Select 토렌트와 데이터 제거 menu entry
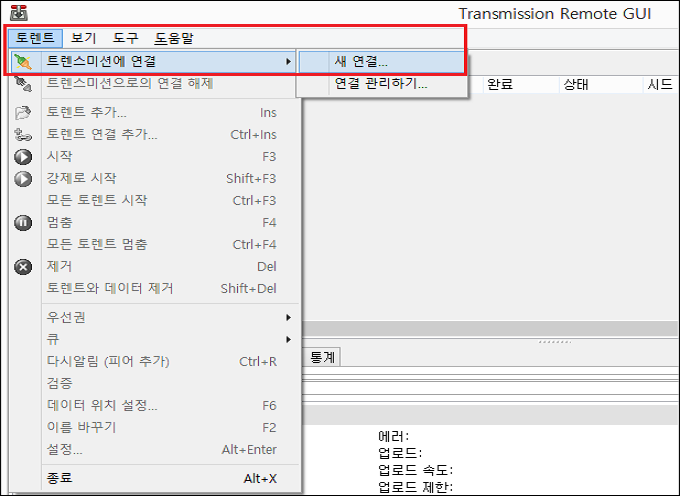Viewport: 680px width, 496px height. [154, 288]
